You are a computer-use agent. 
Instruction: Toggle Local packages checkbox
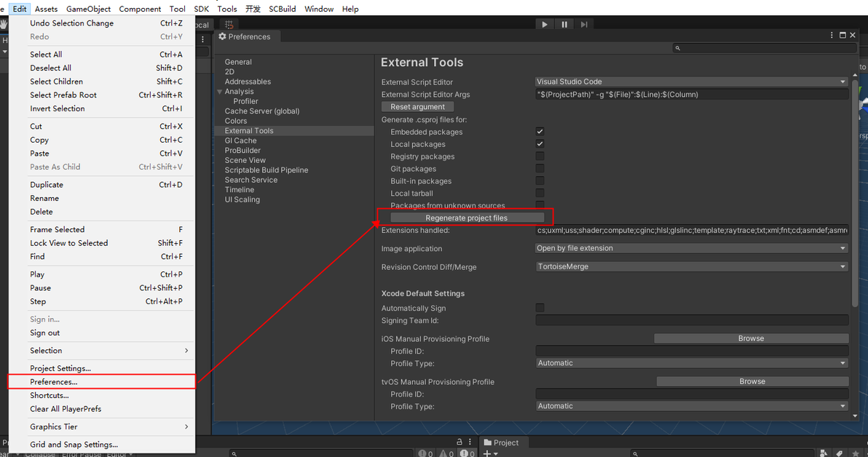540,144
